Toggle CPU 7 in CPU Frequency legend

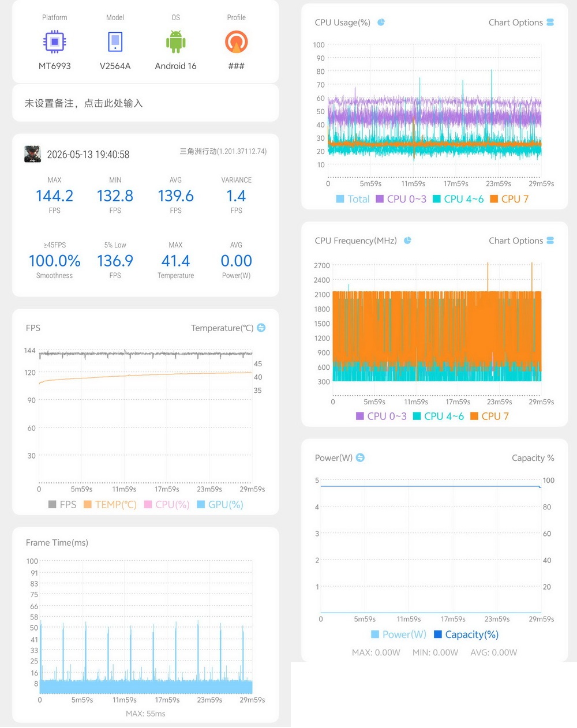(489, 416)
